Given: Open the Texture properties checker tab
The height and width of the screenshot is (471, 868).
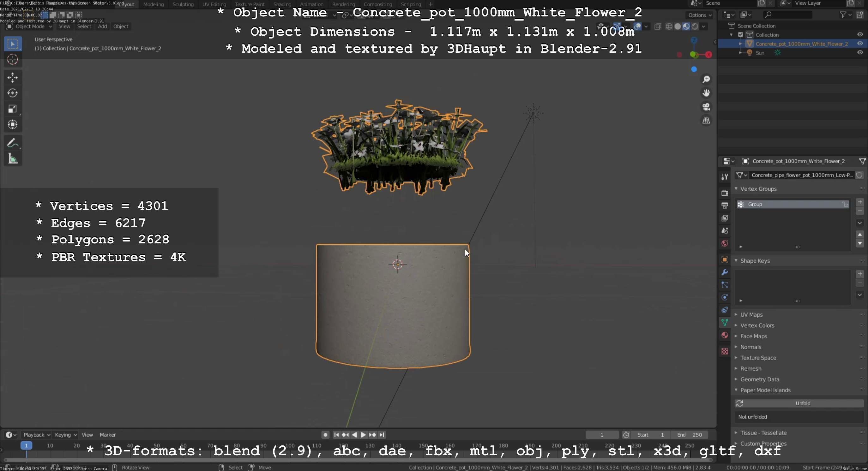Looking at the screenshot, I should [x=725, y=351].
